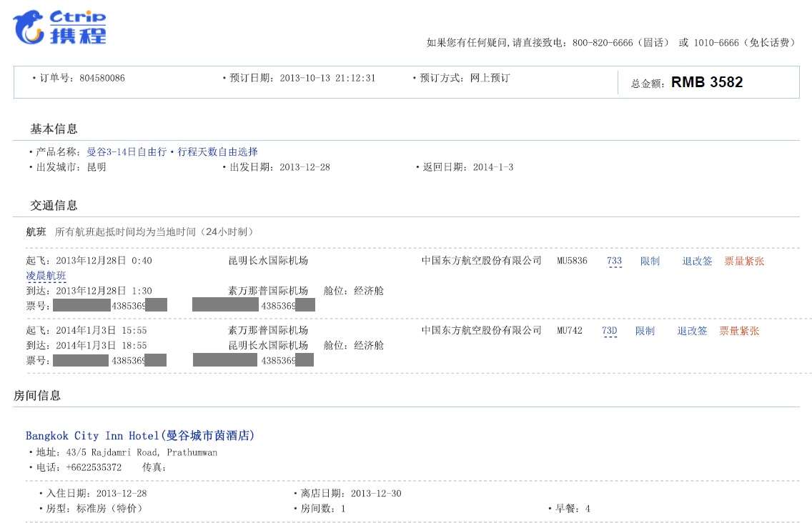Click 票量紧张 notice for flight MU5836
812x523 pixels.
(744, 261)
